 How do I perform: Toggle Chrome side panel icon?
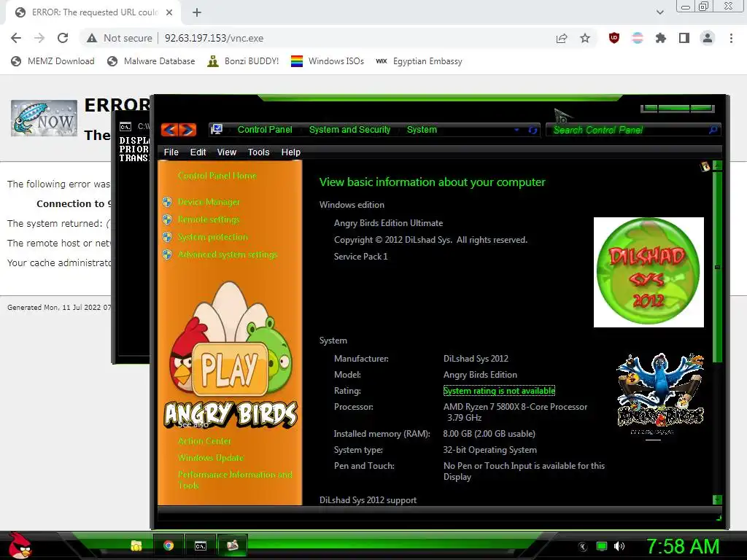684,38
